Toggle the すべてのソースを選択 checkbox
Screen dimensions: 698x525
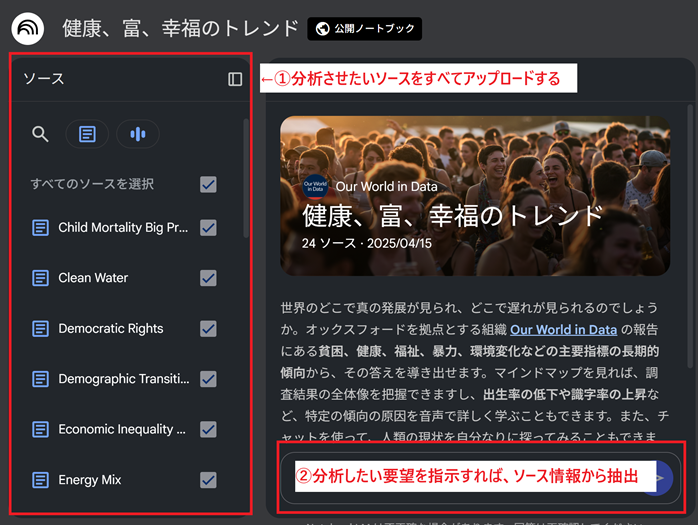208,184
